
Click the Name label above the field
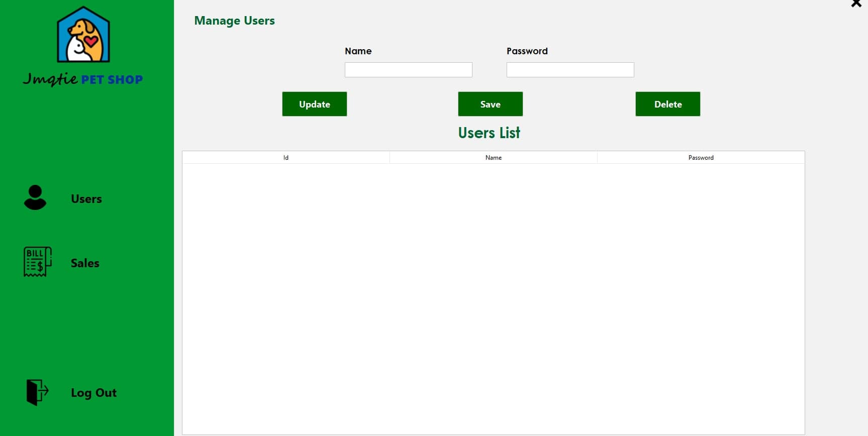click(x=358, y=51)
